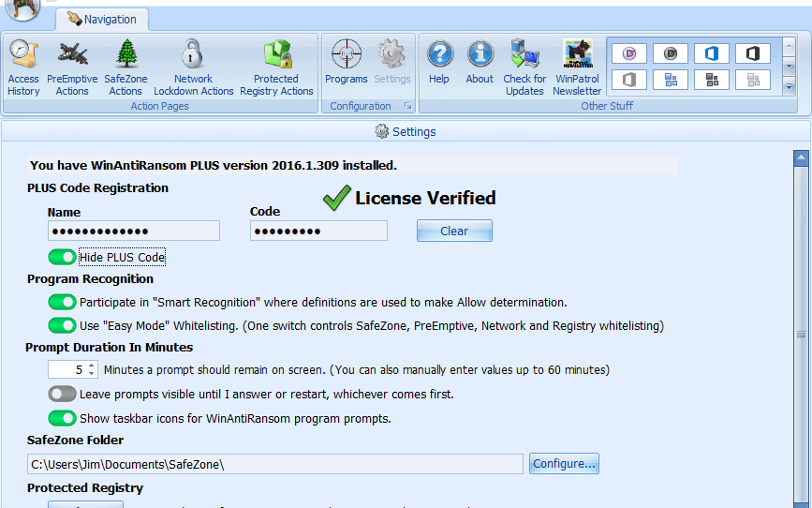The width and height of the screenshot is (812, 508).
Task: Open the Programs configuration crosshair icon
Action: [x=347, y=54]
